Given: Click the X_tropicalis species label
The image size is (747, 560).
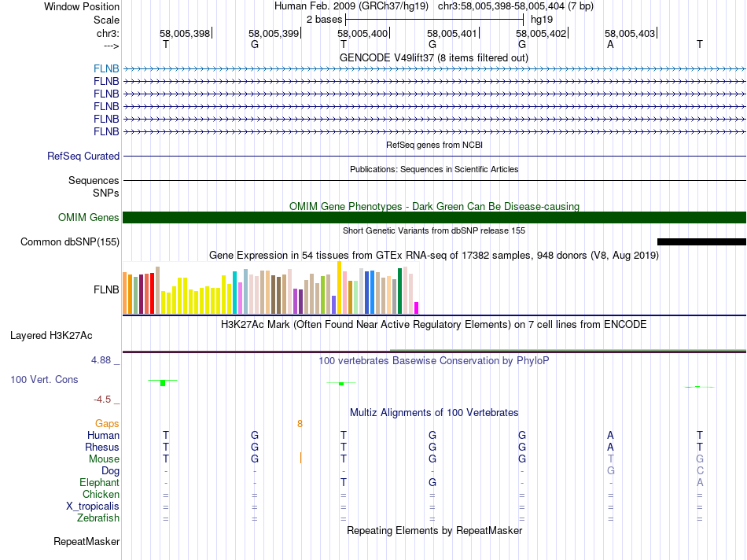Looking at the screenshot, I should tap(93, 507).
